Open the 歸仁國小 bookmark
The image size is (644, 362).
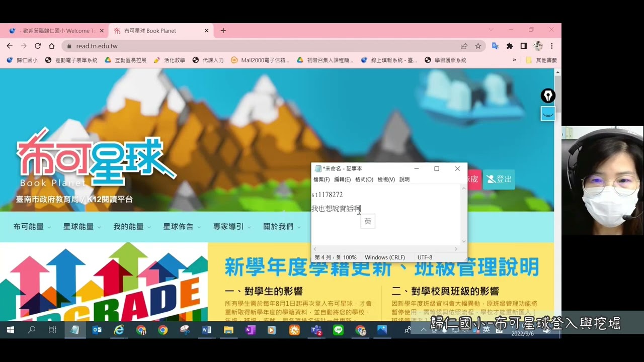click(x=22, y=60)
